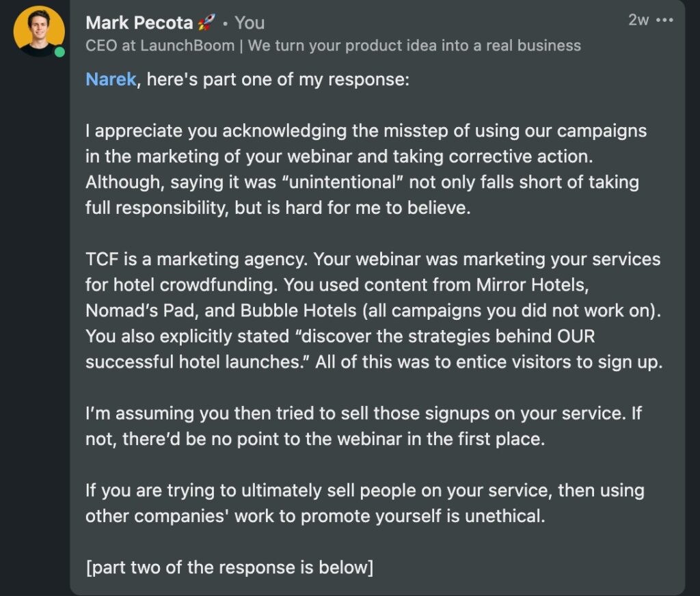Image resolution: width=700 pixels, height=596 pixels.
Task: Open the mentioned Narek profile link
Action: [111, 79]
